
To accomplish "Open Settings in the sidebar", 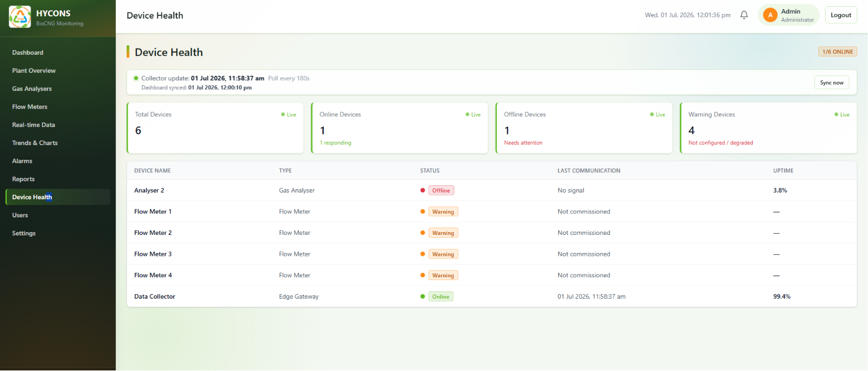I will point(58,233).
